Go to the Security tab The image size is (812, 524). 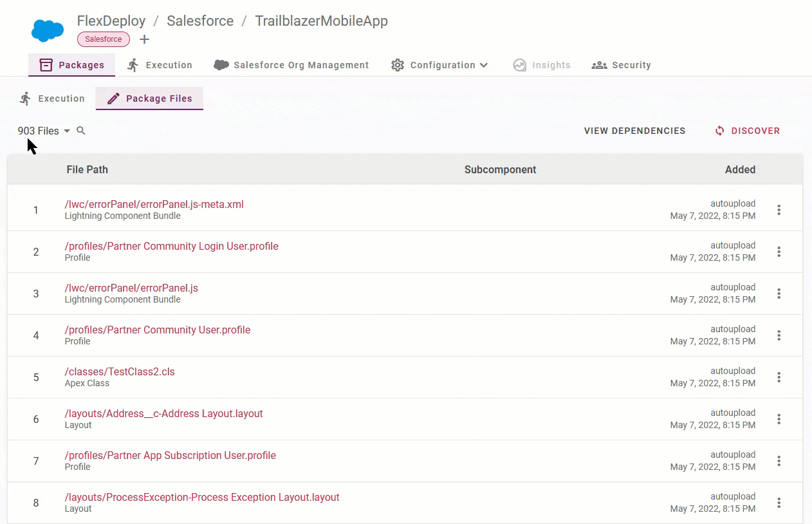pos(622,65)
